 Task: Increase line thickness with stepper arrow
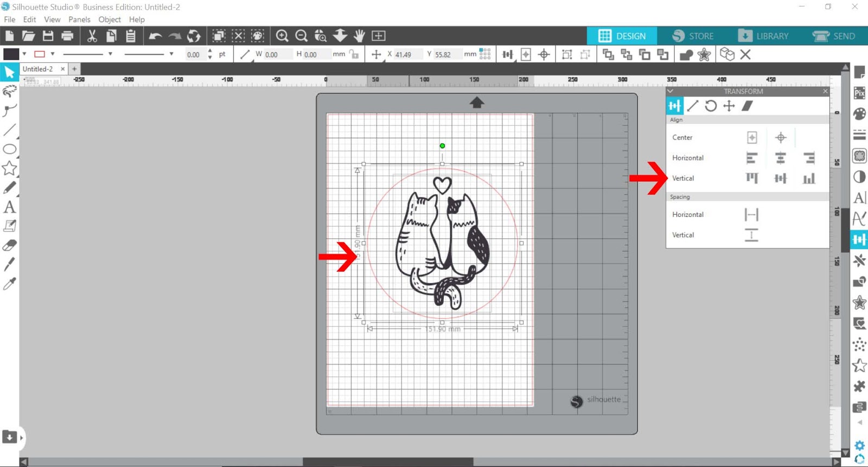tap(210, 52)
